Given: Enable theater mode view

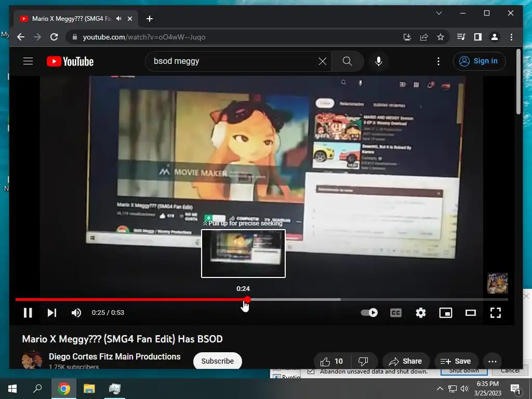Looking at the screenshot, I should pyautogui.click(x=471, y=312).
